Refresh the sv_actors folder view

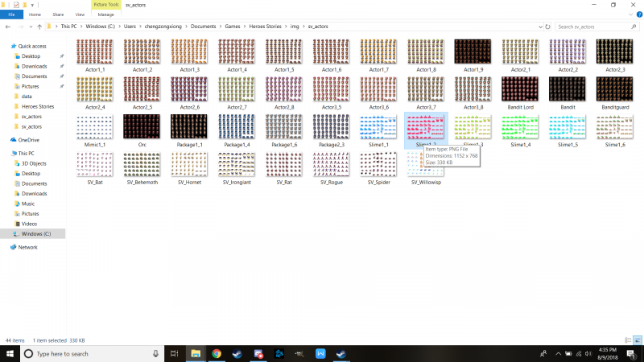tap(547, 27)
